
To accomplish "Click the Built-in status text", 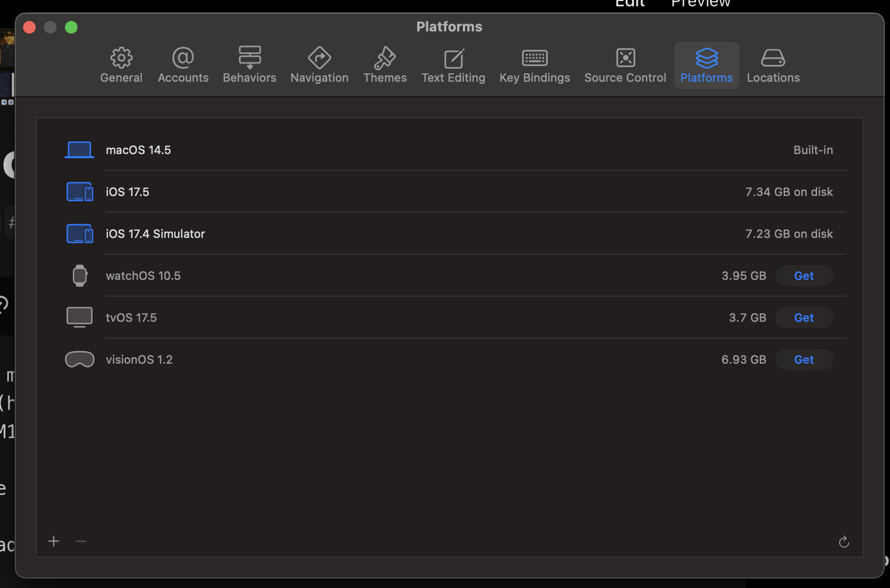I will pos(813,150).
